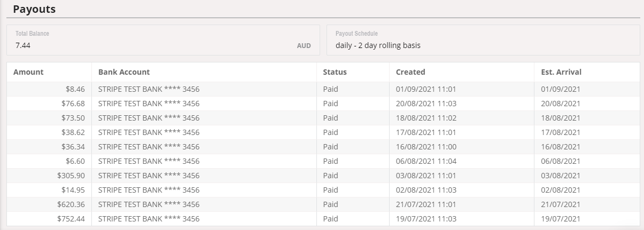Click the Payout Schedule field
Image resolution: width=644 pixels, height=230 pixels.
(x=483, y=40)
